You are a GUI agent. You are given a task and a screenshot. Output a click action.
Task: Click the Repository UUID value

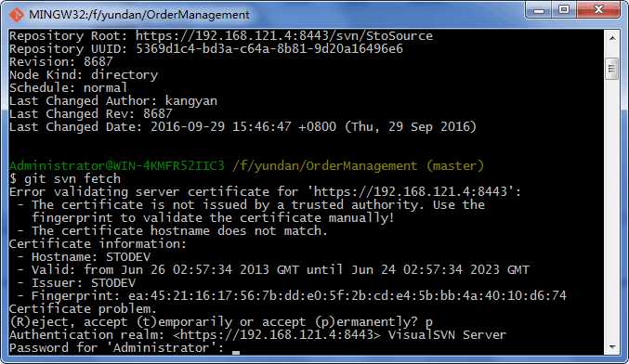click(269, 49)
